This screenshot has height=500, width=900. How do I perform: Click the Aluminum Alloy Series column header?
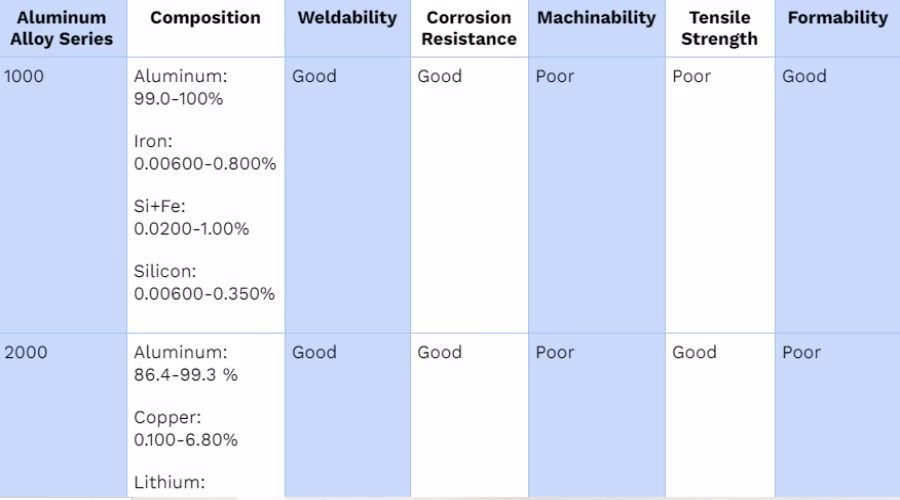[x=61, y=28]
